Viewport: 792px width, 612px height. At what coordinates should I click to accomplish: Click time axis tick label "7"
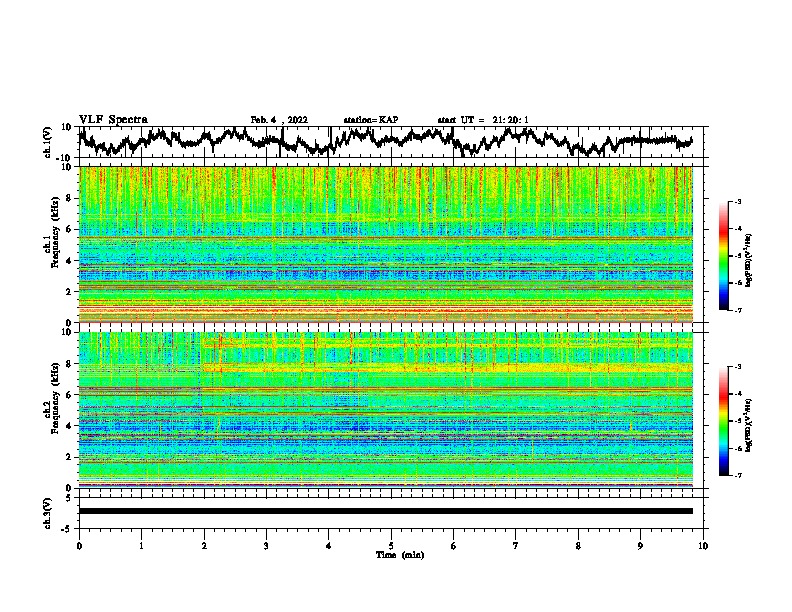tap(516, 546)
